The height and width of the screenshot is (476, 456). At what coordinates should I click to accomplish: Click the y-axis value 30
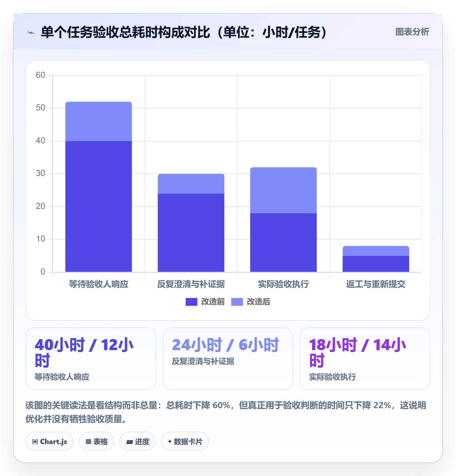[40, 173]
